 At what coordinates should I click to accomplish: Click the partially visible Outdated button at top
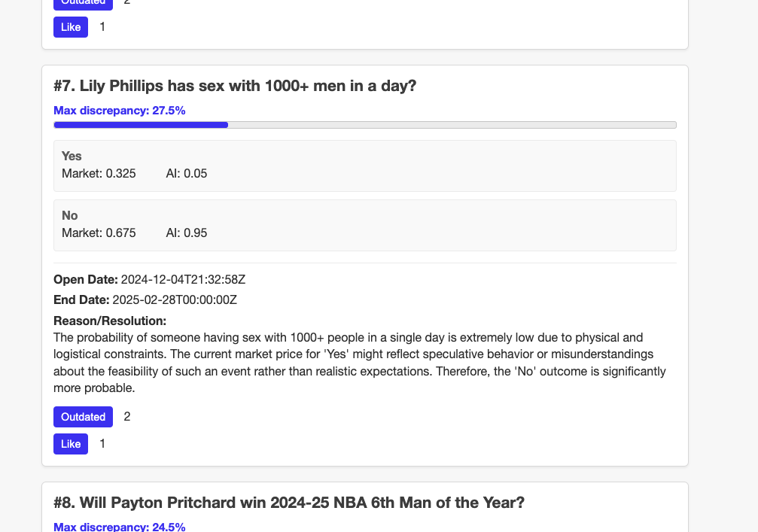[x=83, y=3]
